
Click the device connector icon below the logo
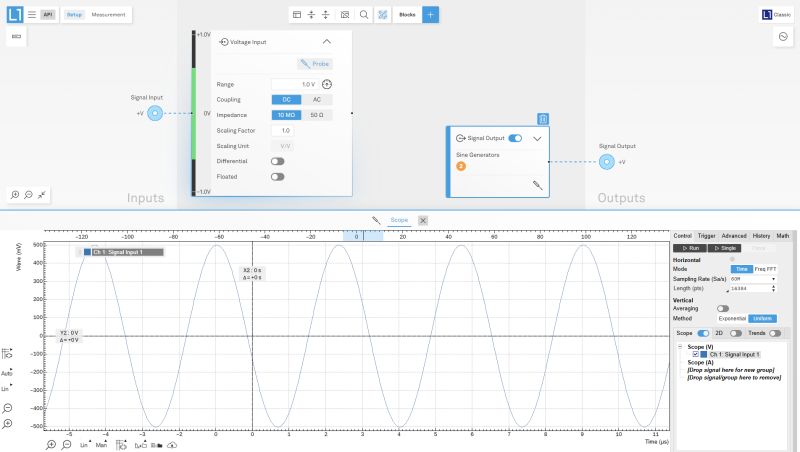16,36
